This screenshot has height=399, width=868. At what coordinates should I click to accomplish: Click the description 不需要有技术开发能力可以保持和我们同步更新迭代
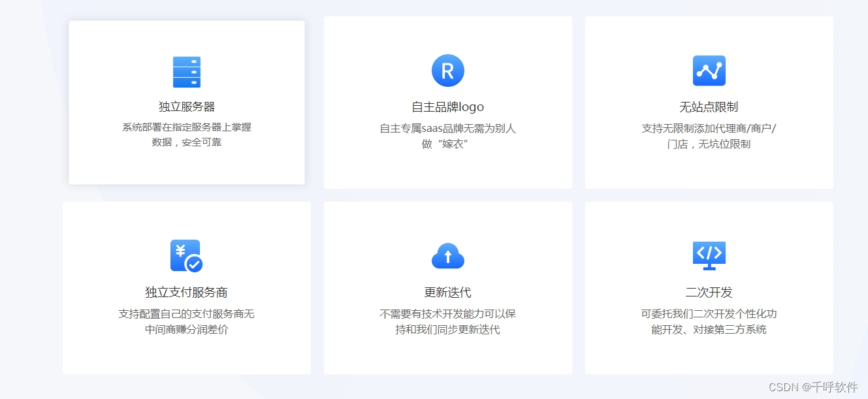point(448,322)
